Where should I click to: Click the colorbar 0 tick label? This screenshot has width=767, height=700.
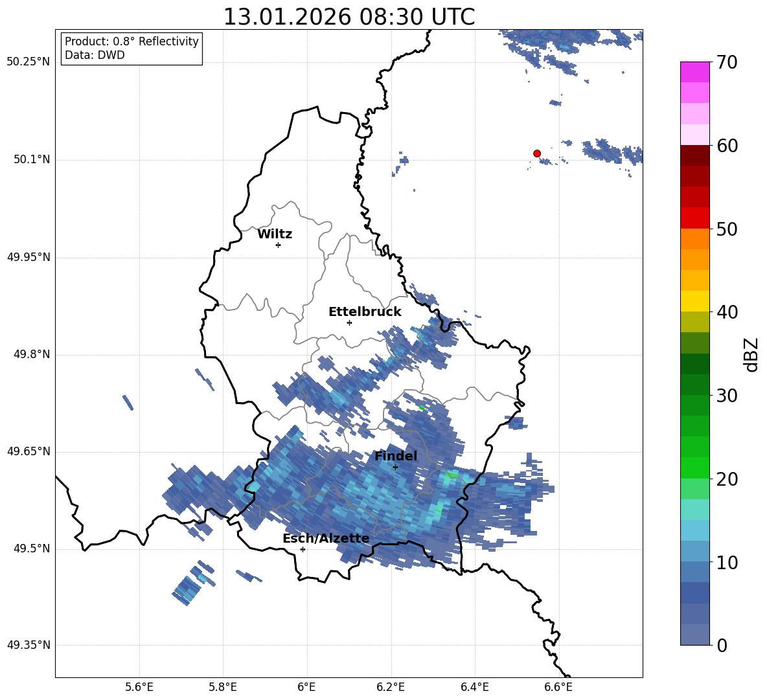click(722, 645)
